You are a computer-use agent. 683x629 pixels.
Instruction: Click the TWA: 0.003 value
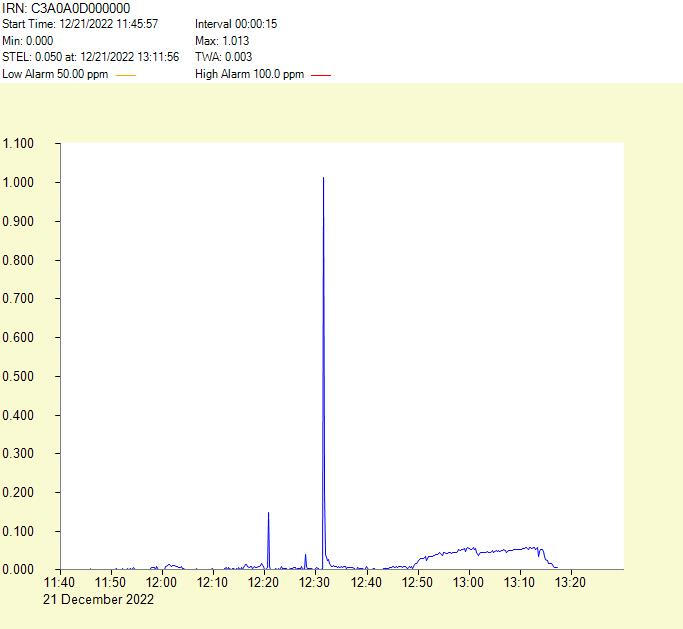click(223, 57)
